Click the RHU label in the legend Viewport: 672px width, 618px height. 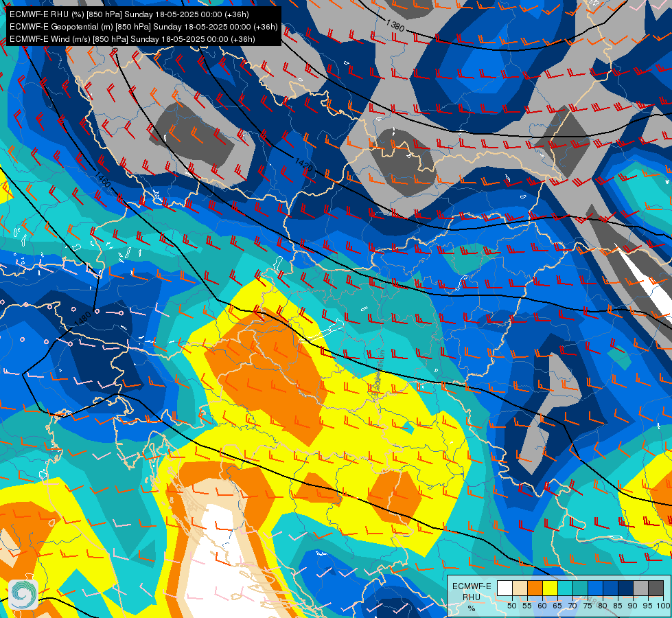click(472, 597)
